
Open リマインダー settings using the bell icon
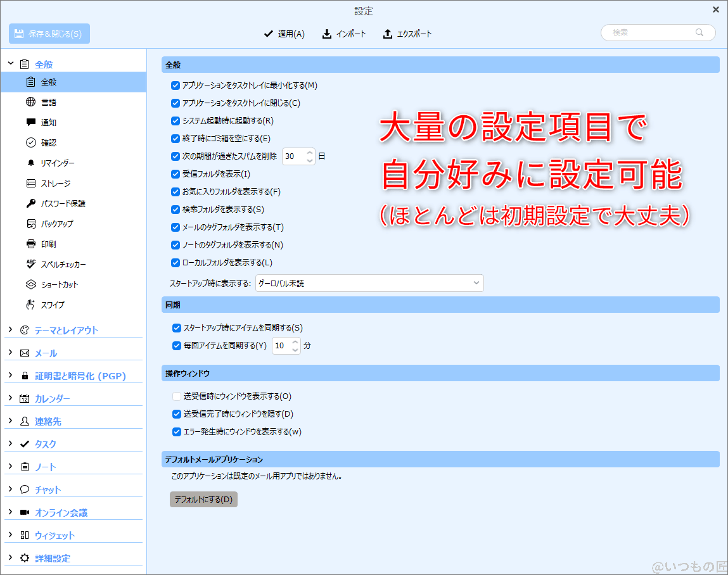[29, 163]
